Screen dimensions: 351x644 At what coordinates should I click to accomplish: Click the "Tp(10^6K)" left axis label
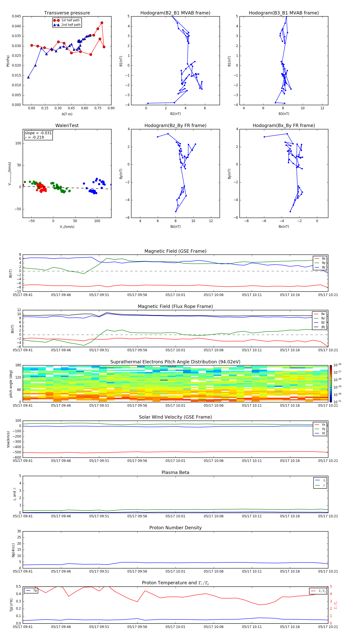point(11,605)
